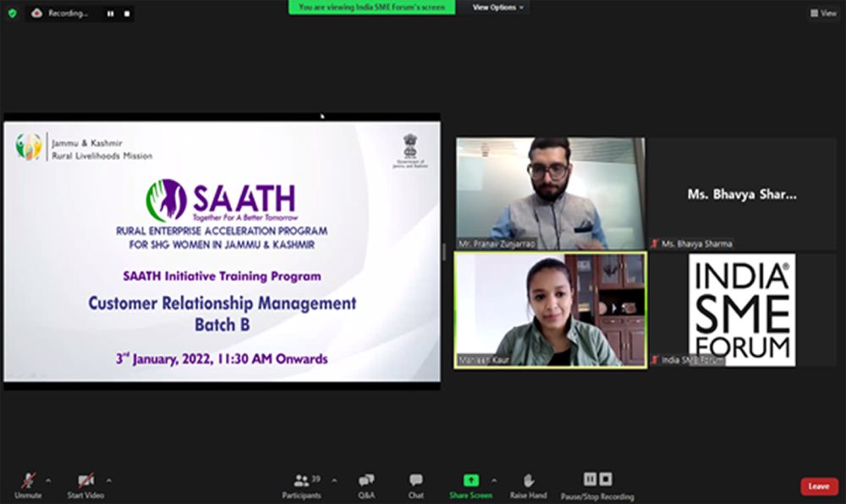Viewport: 846px width, 504px height.
Task: Expand audio settings arrow beside Unmute
Action: [48, 480]
